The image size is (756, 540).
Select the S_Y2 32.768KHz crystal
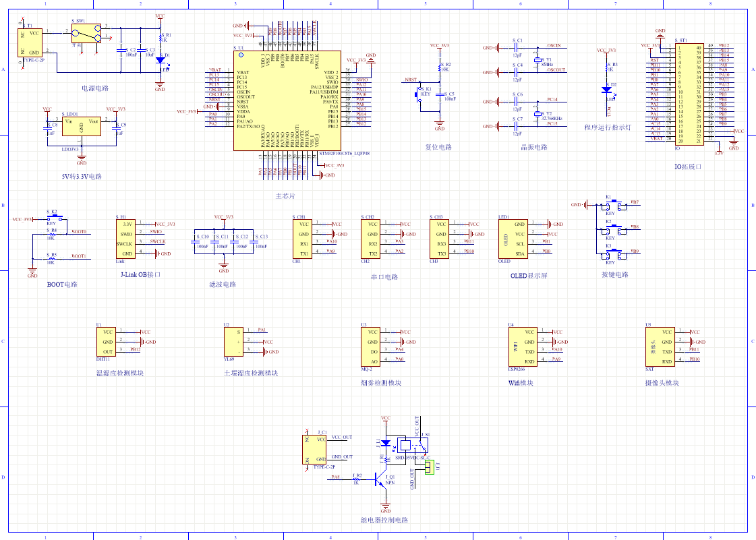click(537, 115)
